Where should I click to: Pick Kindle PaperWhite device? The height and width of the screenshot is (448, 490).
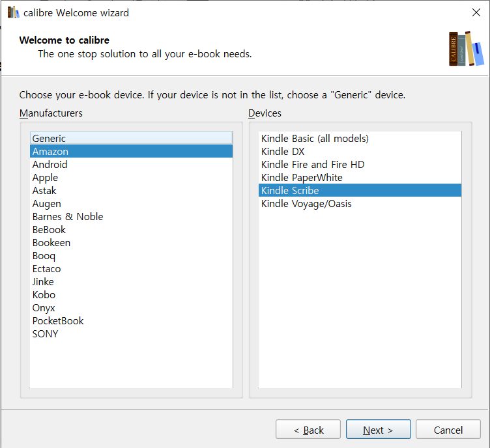coord(360,177)
